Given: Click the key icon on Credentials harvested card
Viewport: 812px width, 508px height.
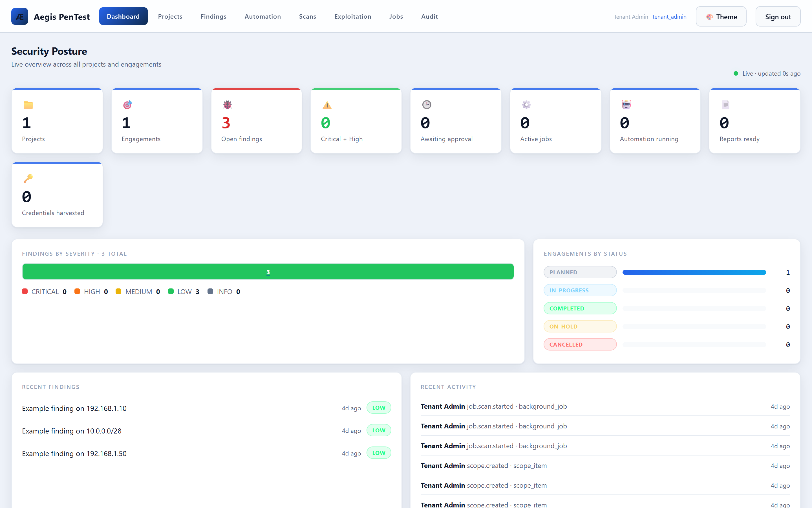Looking at the screenshot, I should [x=28, y=179].
